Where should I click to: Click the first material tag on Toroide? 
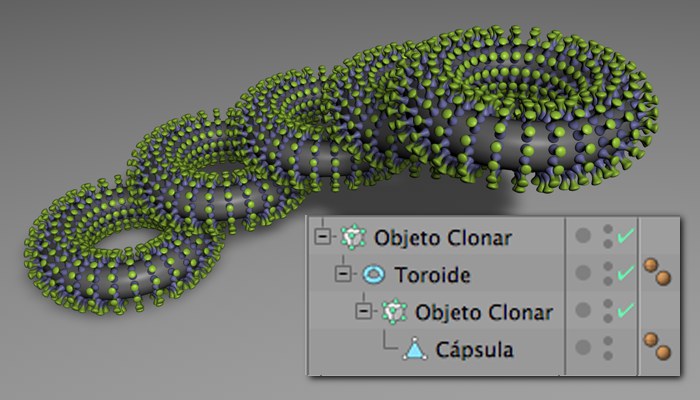(650, 266)
